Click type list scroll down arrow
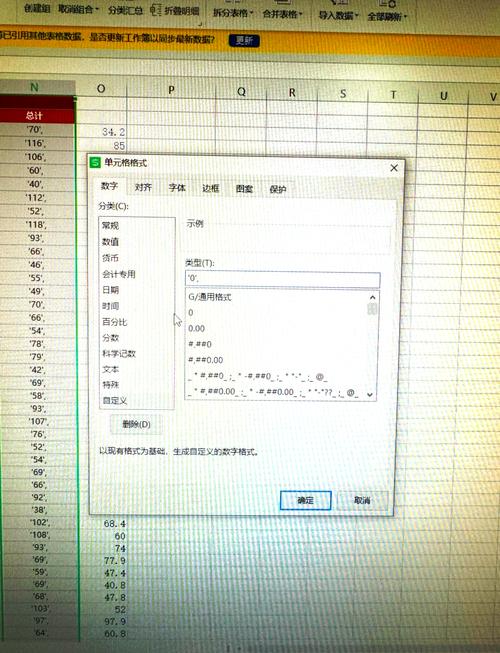Image resolution: width=500 pixels, height=653 pixels. tap(370, 394)
